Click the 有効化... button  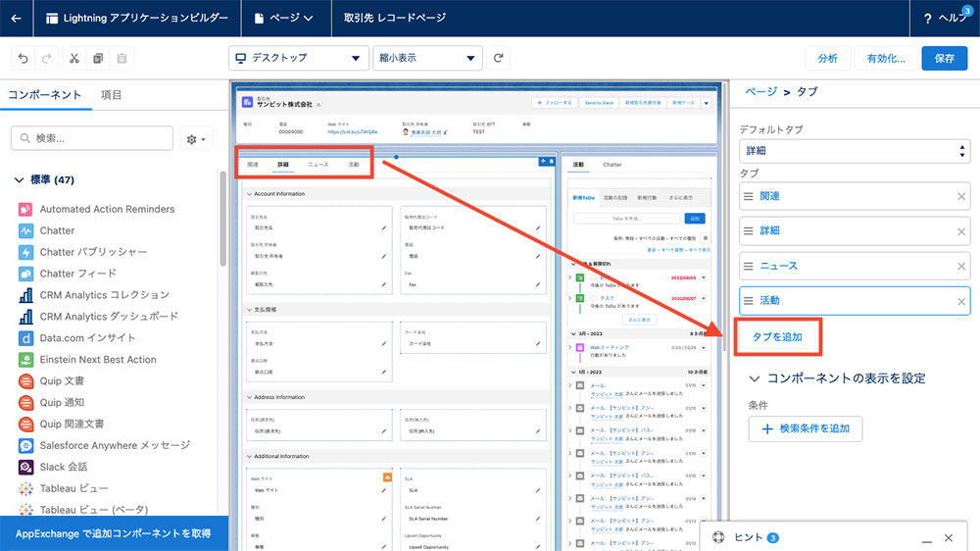click(x=886, y=58)
